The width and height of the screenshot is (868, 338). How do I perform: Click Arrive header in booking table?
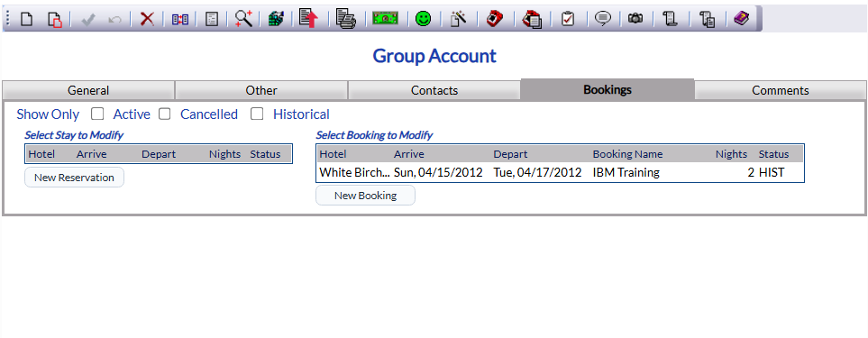tap(409, 154)
